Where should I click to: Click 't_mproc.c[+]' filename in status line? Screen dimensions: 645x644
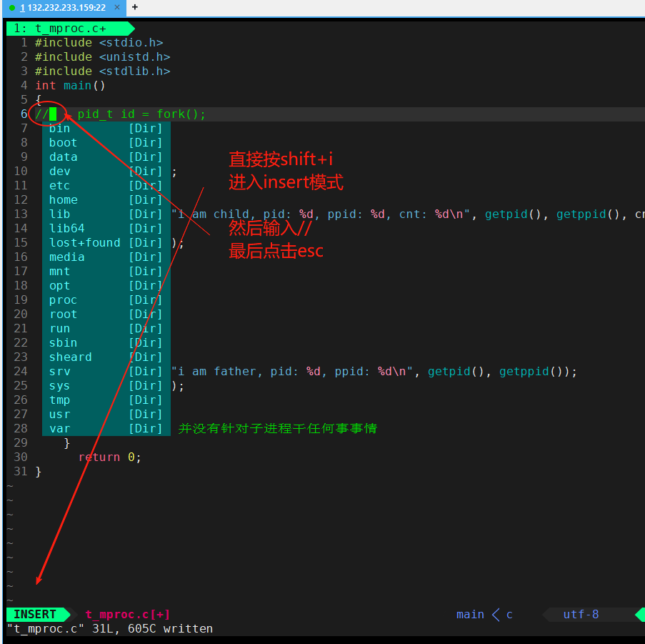pos(128,615)
